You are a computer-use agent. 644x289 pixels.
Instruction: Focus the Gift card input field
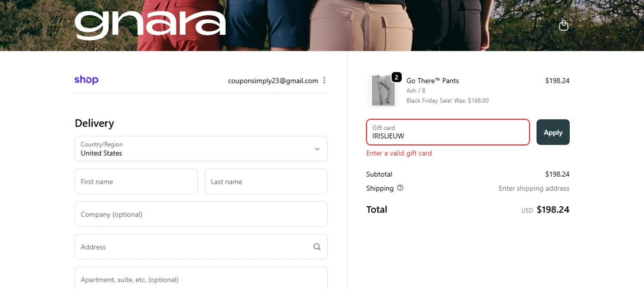click(448, 132)
